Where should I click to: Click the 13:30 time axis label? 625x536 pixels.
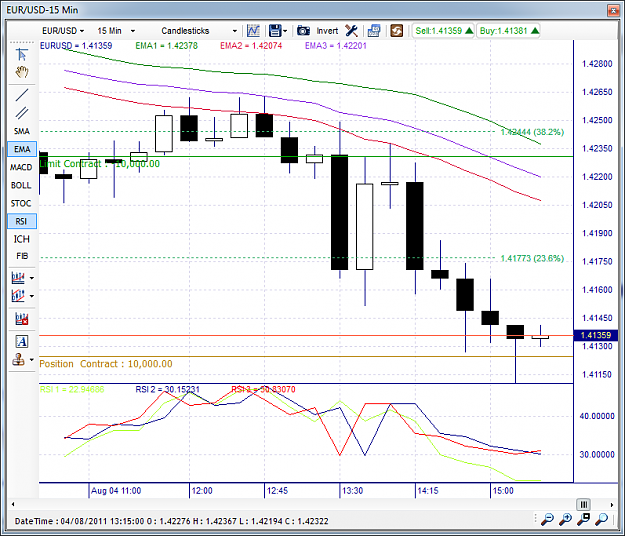[352, 491]
